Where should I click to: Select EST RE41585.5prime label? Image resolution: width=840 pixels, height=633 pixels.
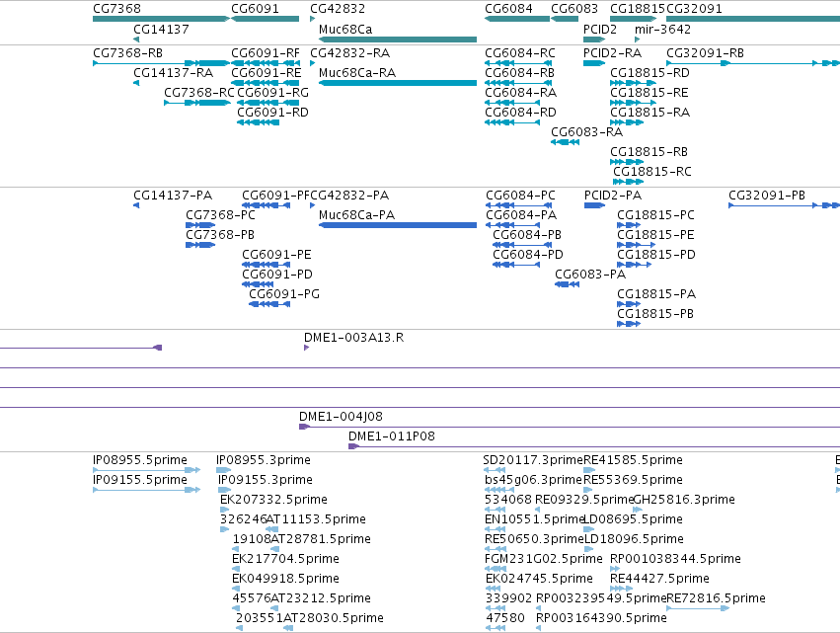coord(633,460)
